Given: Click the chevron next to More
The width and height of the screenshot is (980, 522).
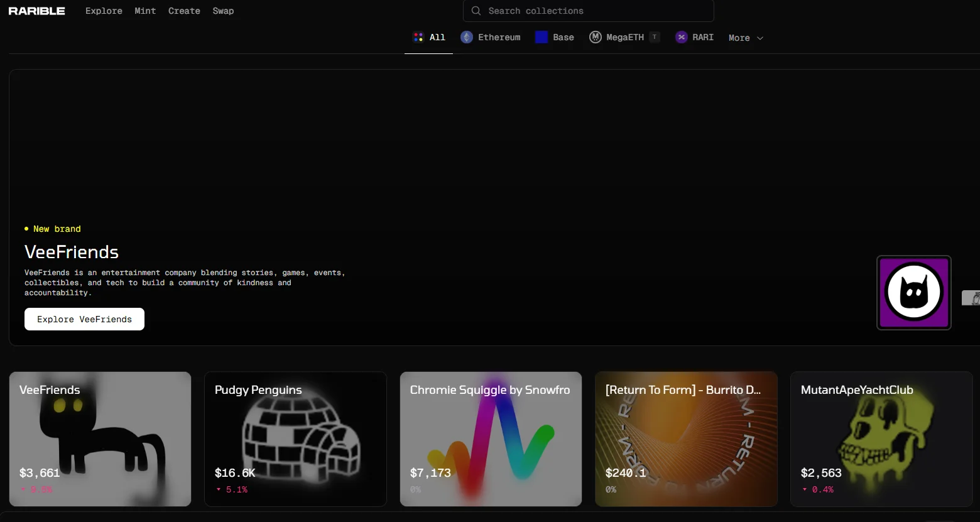Looking at the screenshot, I should [760, 38].
